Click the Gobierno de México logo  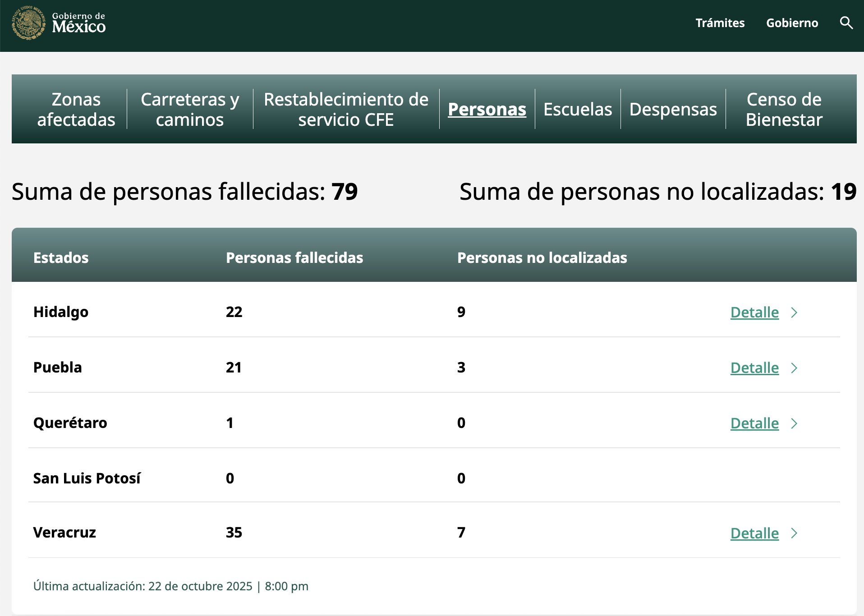coord(59,23)
